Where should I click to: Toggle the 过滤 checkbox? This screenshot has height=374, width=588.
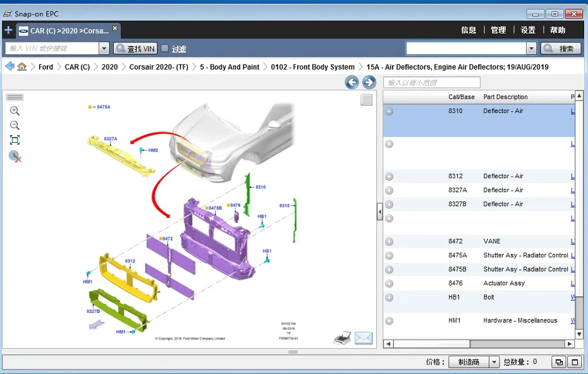pyautogui.click(x=164, y=48)
